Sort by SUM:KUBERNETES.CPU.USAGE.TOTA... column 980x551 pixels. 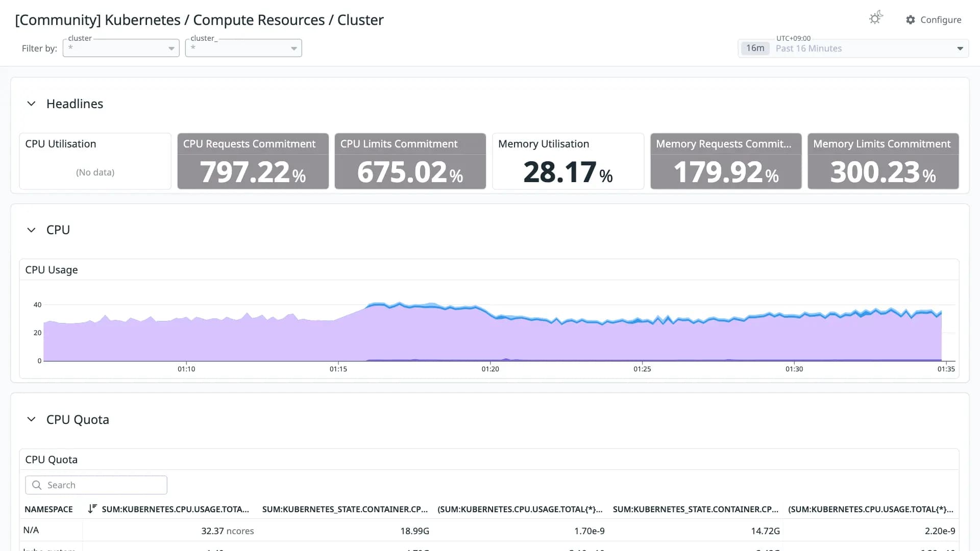[176, 509]
